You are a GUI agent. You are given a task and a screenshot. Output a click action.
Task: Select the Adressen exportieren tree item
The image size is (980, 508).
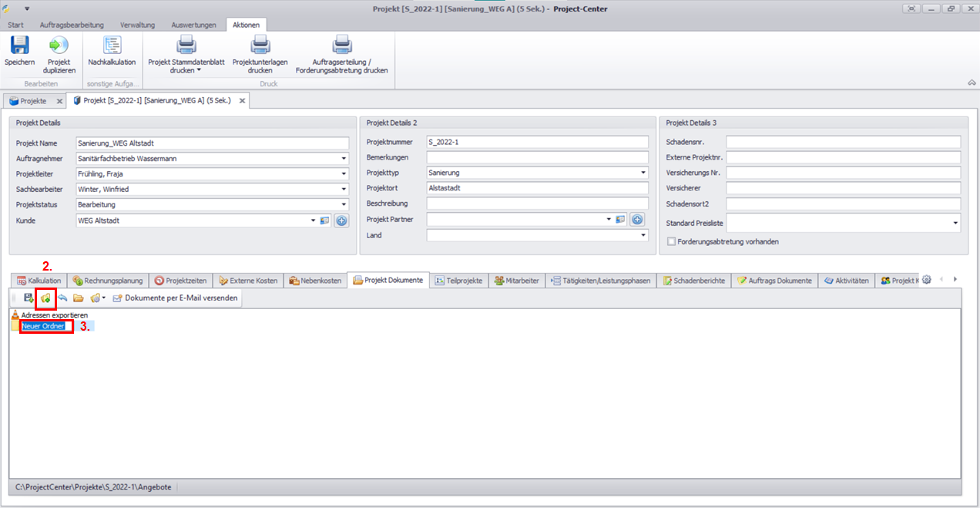point(54,315)
